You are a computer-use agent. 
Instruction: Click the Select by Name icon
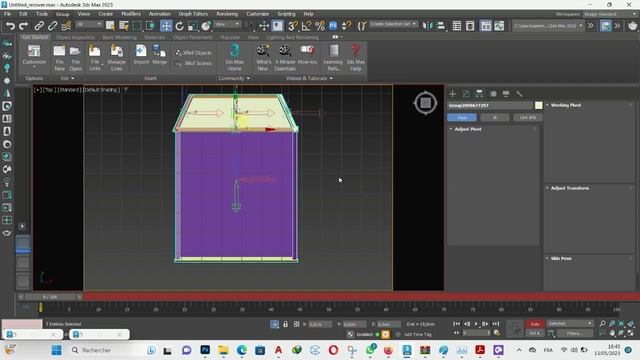click(x=124, y=26)
